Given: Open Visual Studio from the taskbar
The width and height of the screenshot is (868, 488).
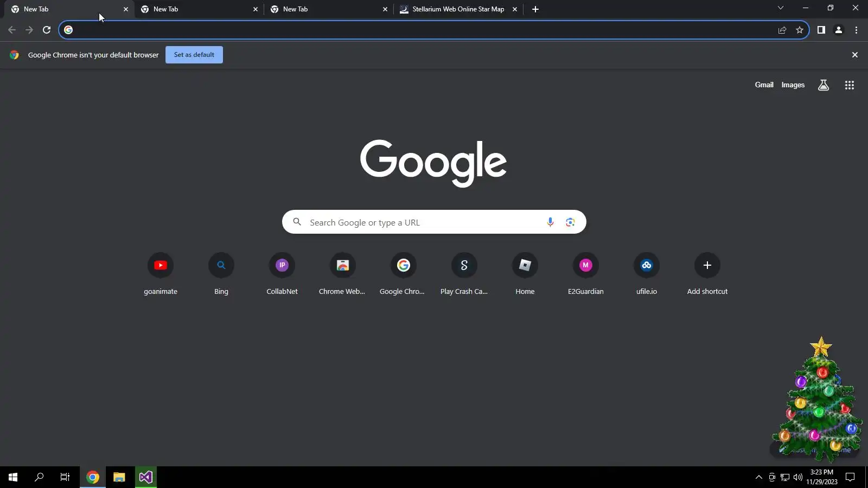Looking at the screenshot, I should tap(146, 477).
